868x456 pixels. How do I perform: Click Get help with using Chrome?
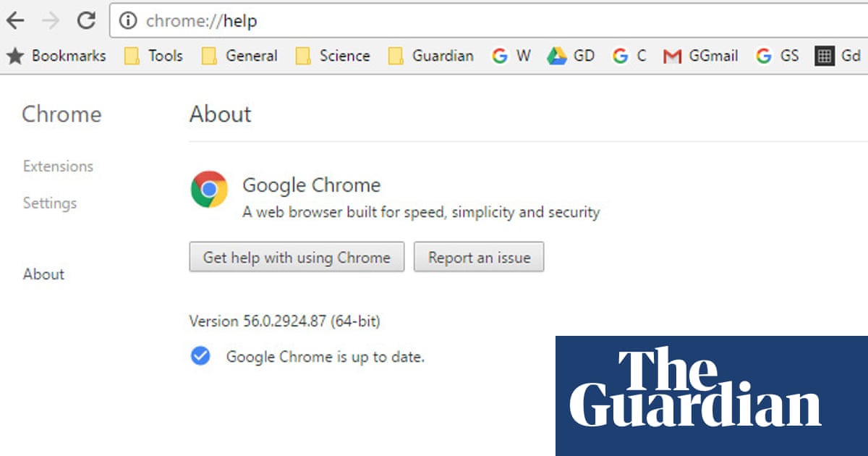[x=297, y=258]
